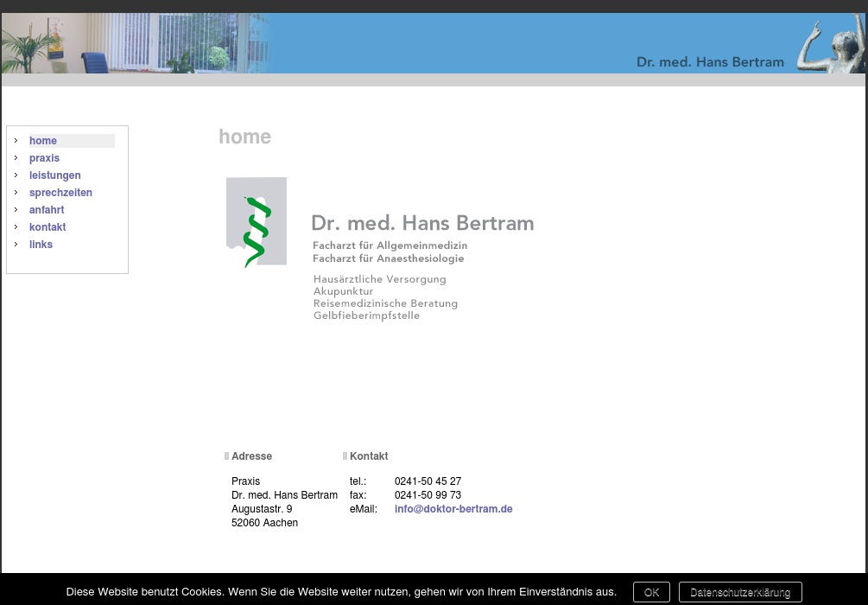Click the arrow icon beside "anfahrt"
Screen dimensions: 868x605
(x=16, y=210)
